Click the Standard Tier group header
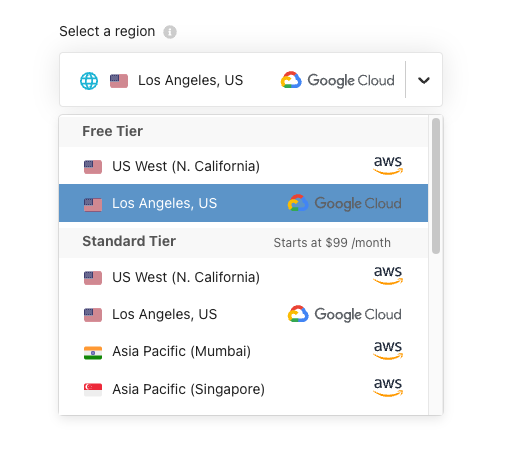The image size is (505, 475). click(x=243, y=242)
